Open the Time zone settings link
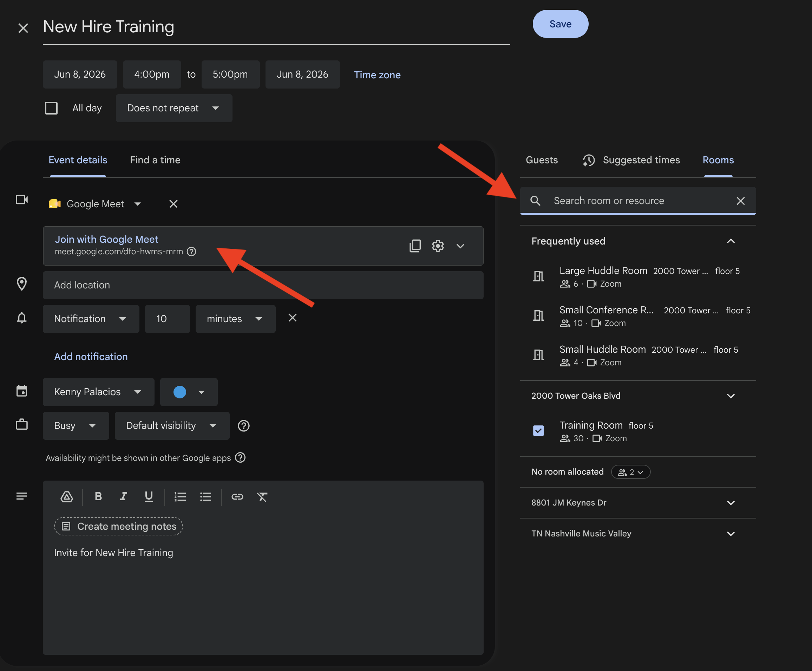This screenshot has height=671, width=812. point(377,75)
